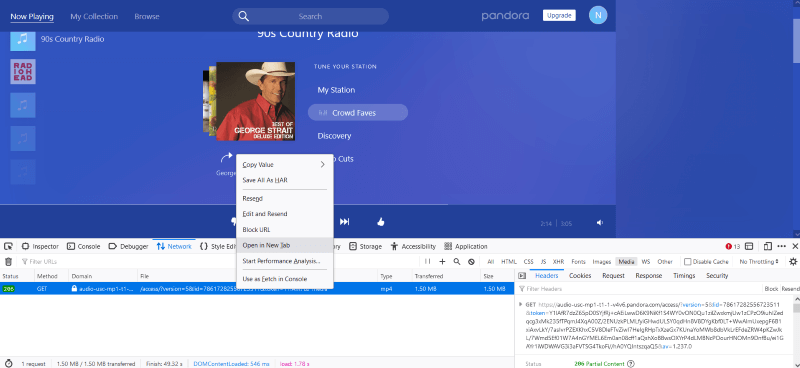
Task: Switch to the Inspector tab
Action: point(40,247)
